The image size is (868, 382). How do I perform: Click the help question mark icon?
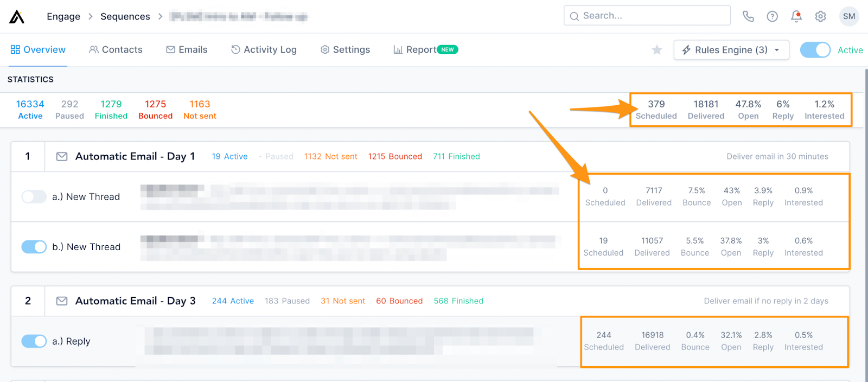pos(772,16)
